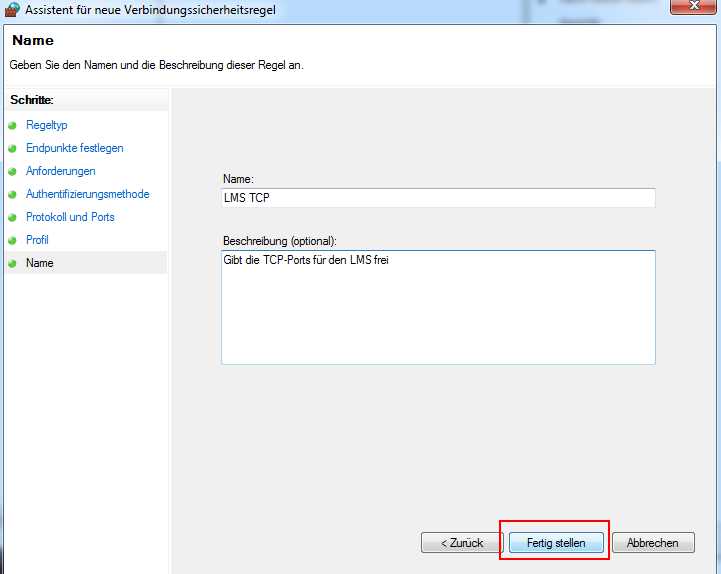Jump to the Anforderungen step
The image size is (721, 574).
[x=61, y=171]
